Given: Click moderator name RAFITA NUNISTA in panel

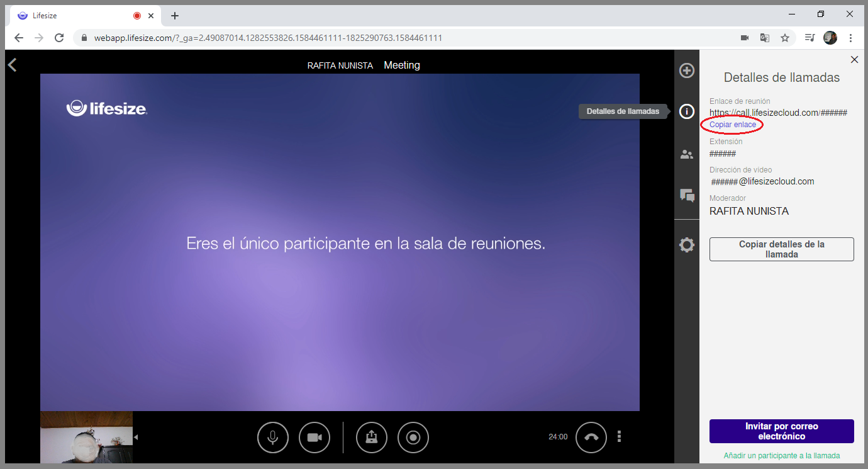Looking at the screenshot, I should click(x=749, y=212).
